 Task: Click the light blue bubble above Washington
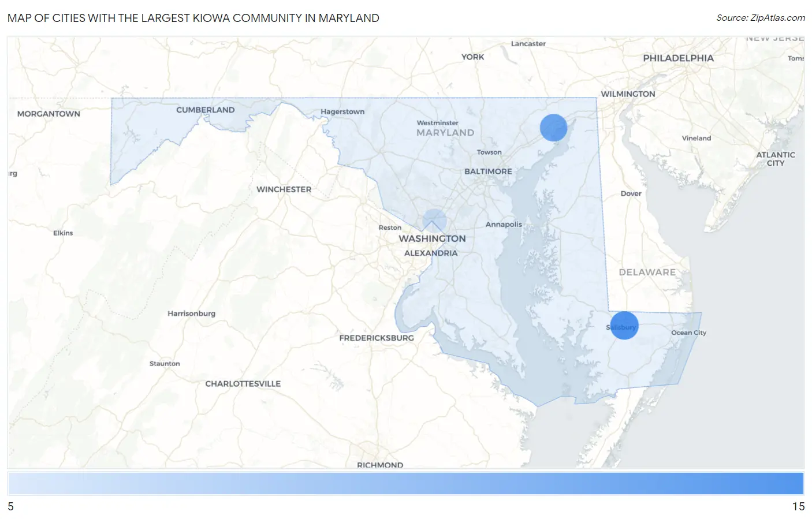tap(434, 221)
